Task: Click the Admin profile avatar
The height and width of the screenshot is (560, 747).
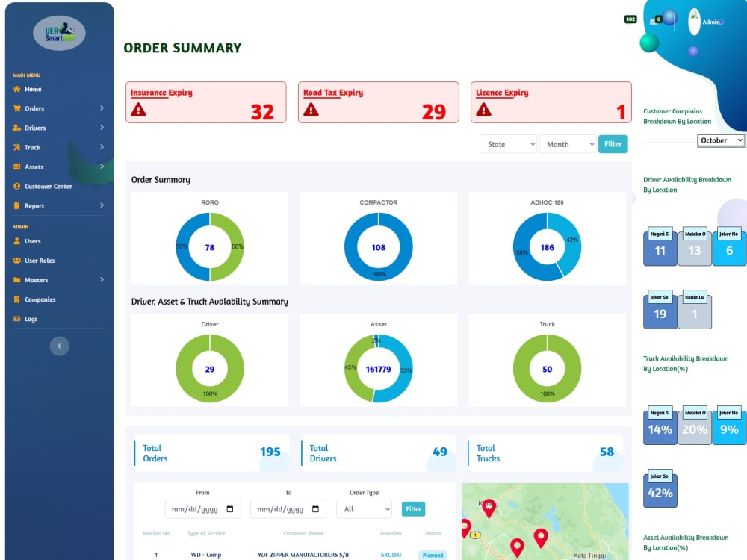Action: [694, 22]
